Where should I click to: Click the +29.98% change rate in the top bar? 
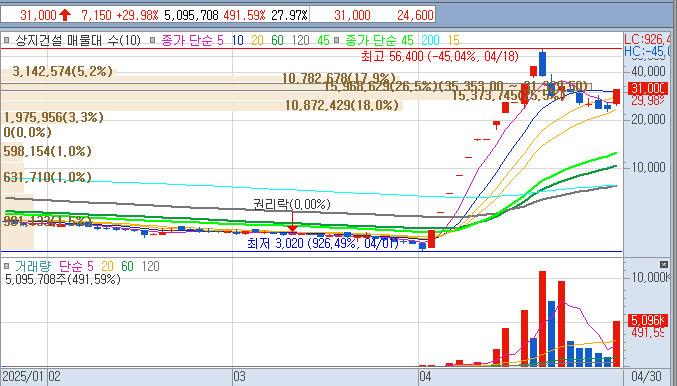[137, 16]
